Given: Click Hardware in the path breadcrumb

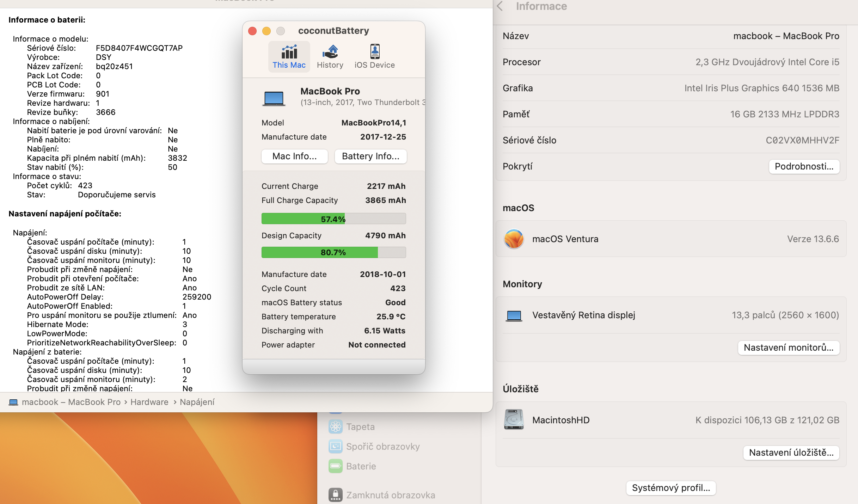Looking at the screenshot, I should pos(149,402).
